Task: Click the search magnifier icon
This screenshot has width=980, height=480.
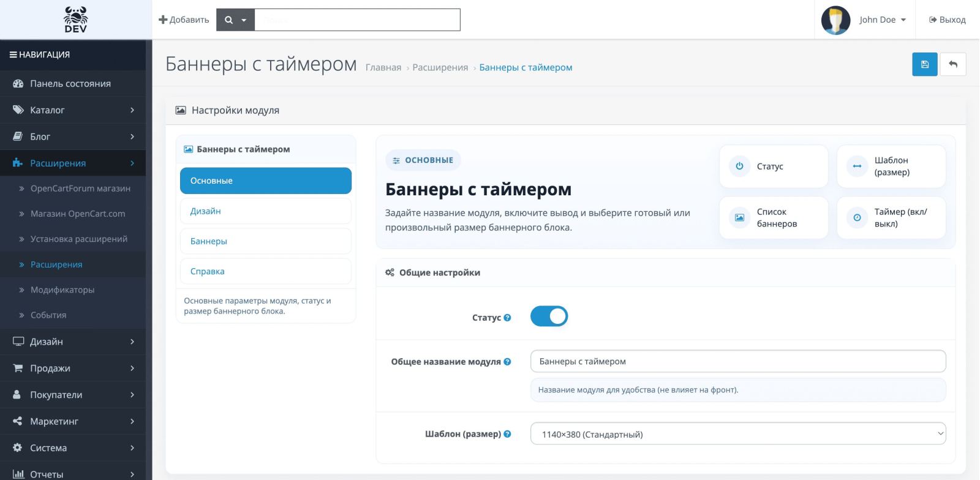Action: [x=228, y=20]
